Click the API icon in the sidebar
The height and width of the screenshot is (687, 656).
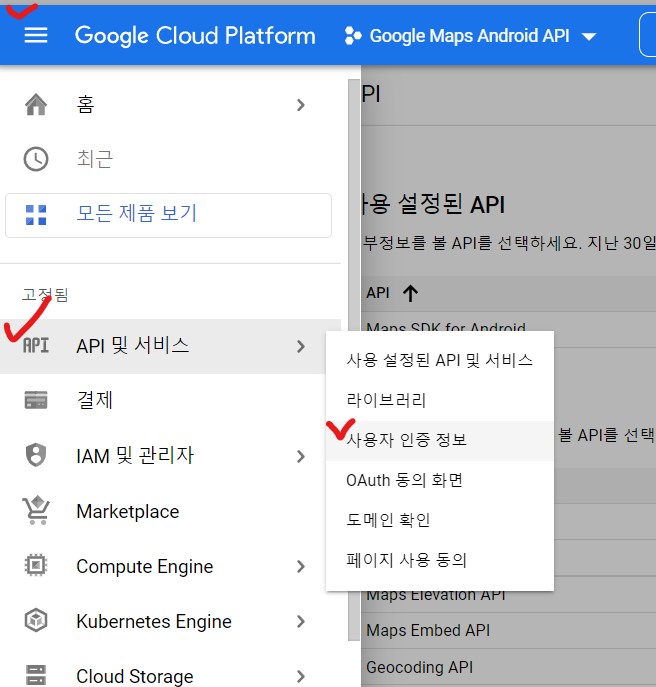tap(36, 346)
